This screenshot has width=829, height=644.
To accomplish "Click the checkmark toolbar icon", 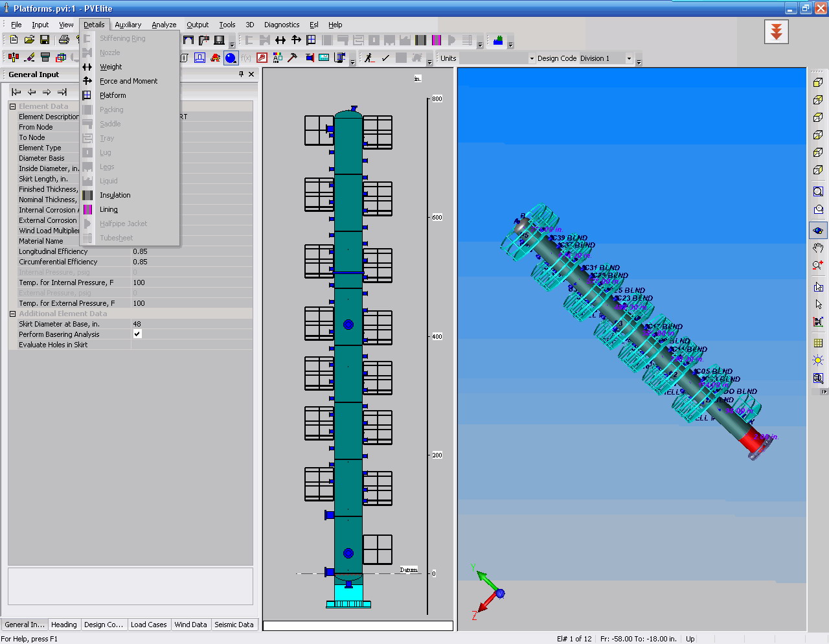I will [385, 58].
